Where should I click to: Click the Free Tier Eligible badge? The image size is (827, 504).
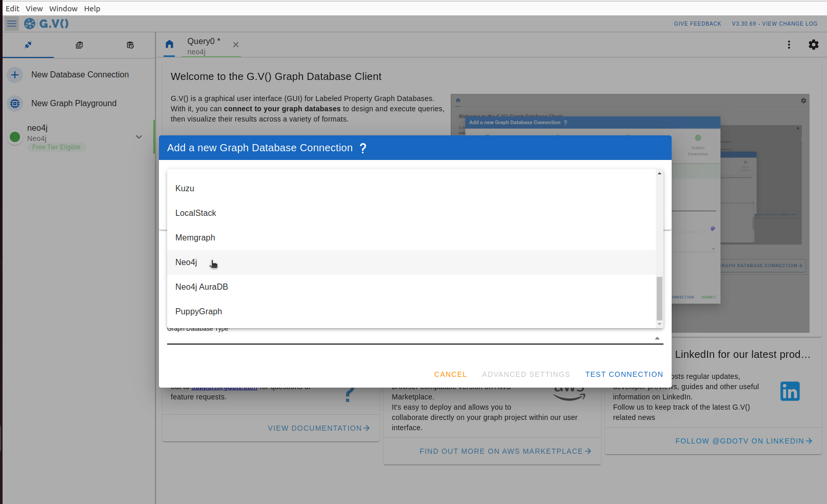56,147
